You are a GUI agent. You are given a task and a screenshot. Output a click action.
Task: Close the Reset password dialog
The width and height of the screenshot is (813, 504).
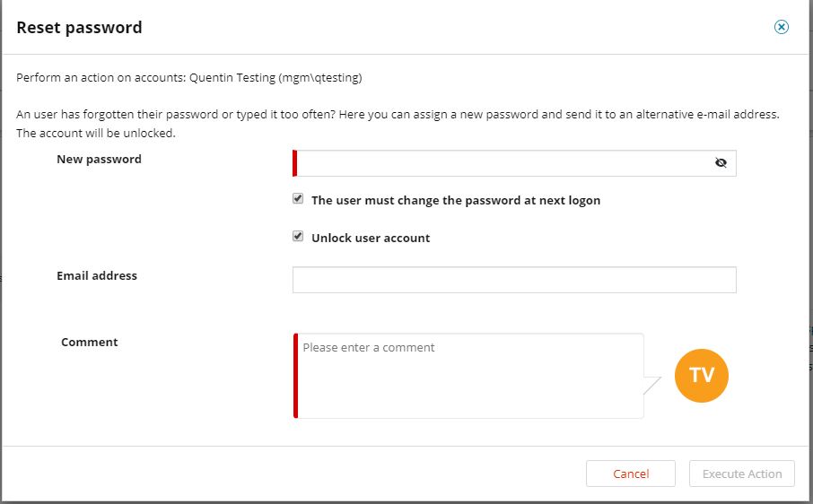click(782, 27)
